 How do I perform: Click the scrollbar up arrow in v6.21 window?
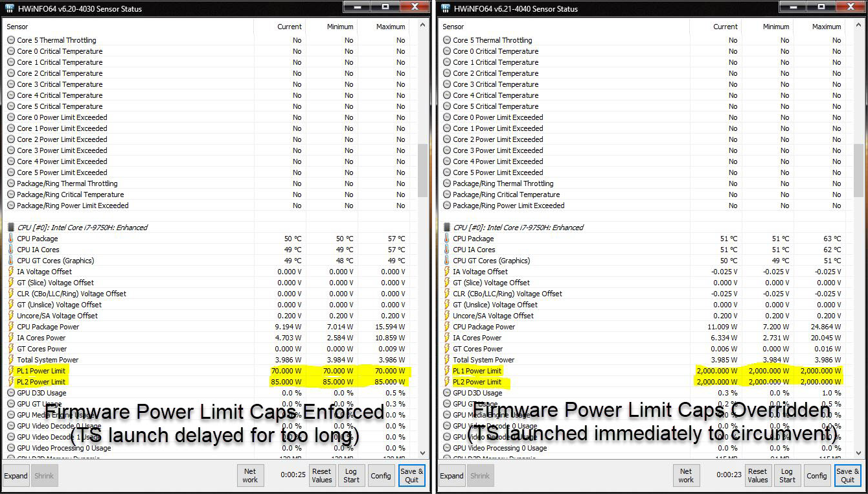[858, 26]
